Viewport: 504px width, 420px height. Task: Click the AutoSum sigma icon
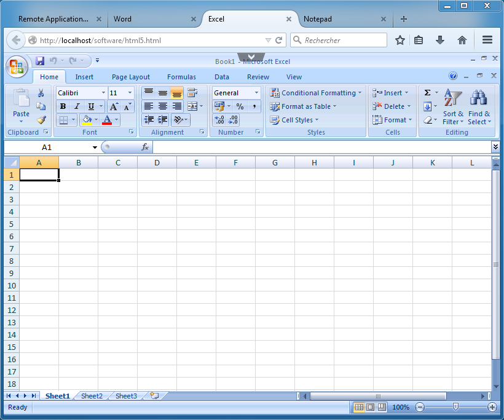click(428, 92)
